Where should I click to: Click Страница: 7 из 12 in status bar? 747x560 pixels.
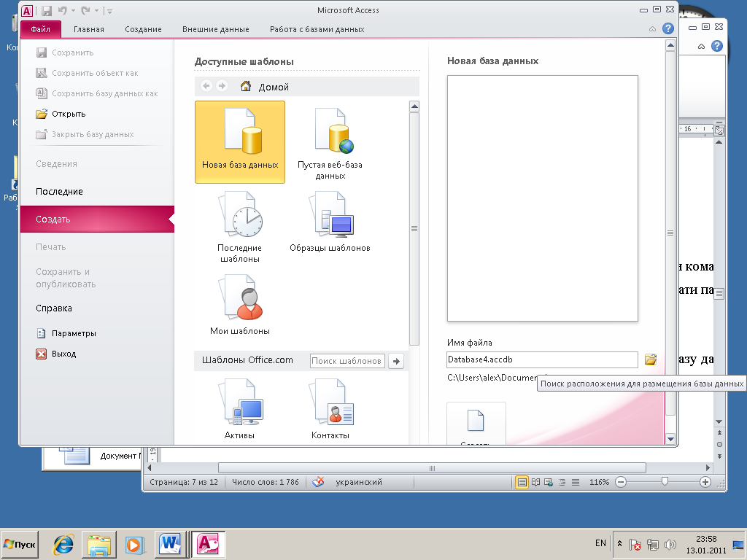coord(184,483)
